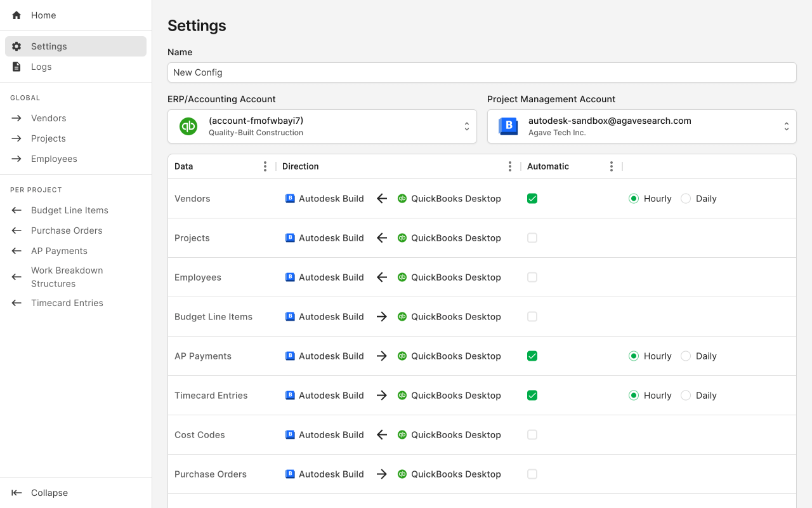Click the Settings gear icon
This screenshot has height=508, width=812.
point(16,46)
